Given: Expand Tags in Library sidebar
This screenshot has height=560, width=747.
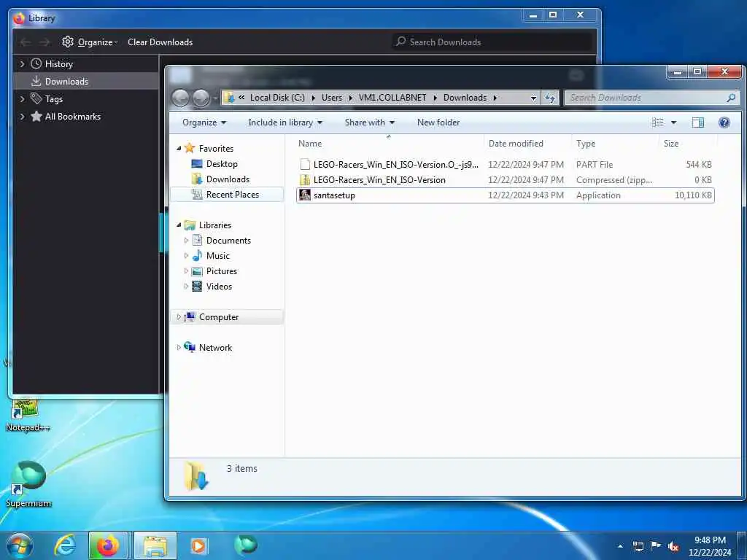Looking at the screenshot, I should 22,99.
